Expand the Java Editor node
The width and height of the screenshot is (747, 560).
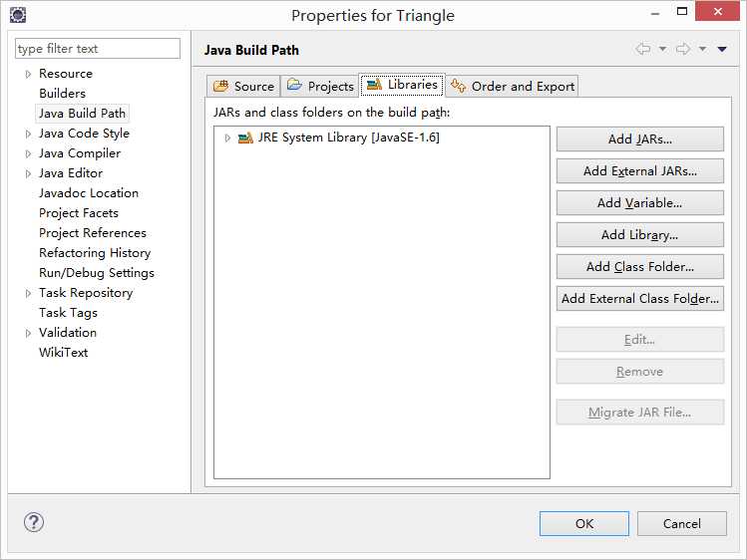coord(28,174)
